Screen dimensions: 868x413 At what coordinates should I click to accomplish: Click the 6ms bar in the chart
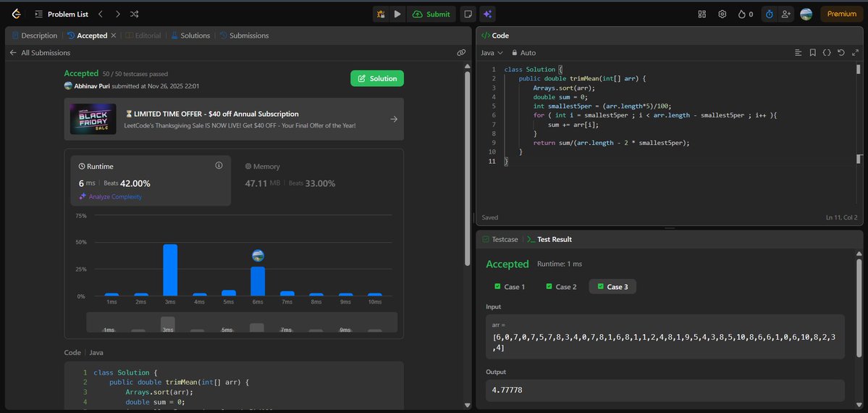click(x=258, y=281)
